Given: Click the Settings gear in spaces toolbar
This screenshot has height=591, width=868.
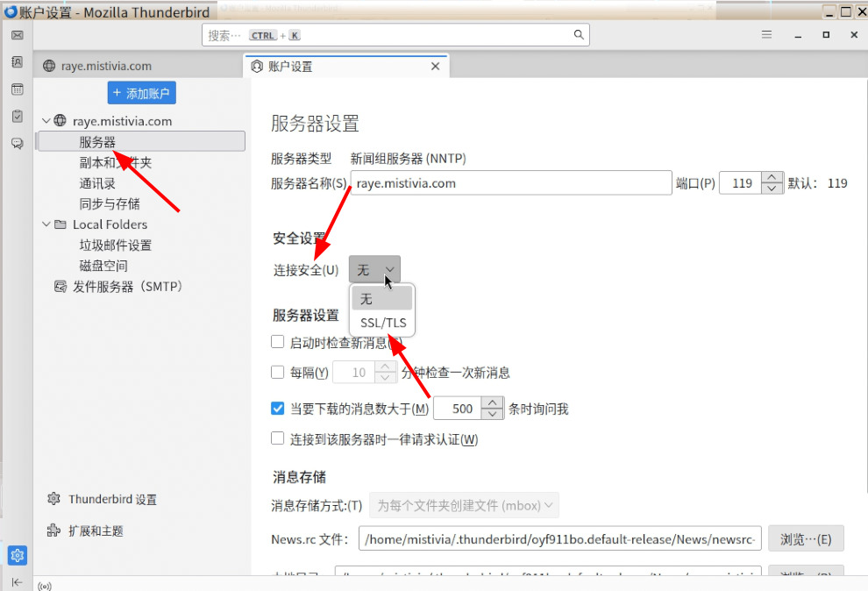Looking at the screenshot, I should coord(18,555).
